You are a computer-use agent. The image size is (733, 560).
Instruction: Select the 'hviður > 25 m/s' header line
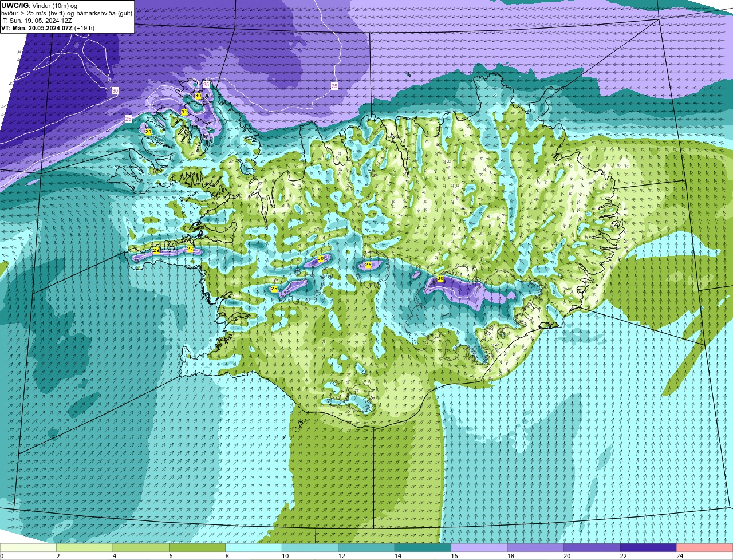66,13
